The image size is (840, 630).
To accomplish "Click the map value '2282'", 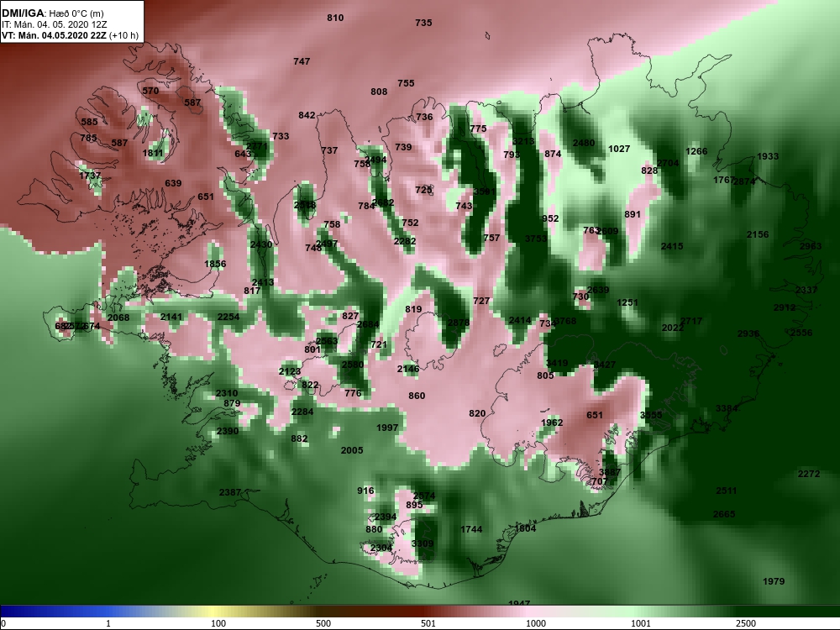I will pos(405,241).
